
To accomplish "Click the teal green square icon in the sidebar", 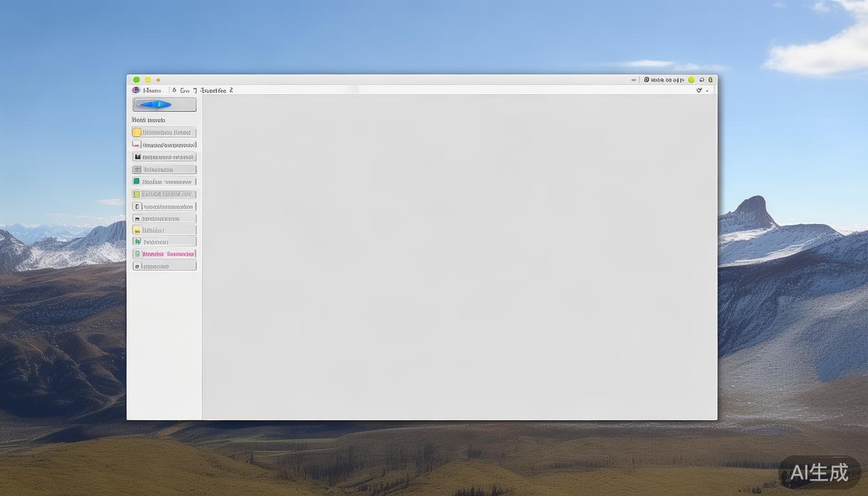I will [136, 181].
